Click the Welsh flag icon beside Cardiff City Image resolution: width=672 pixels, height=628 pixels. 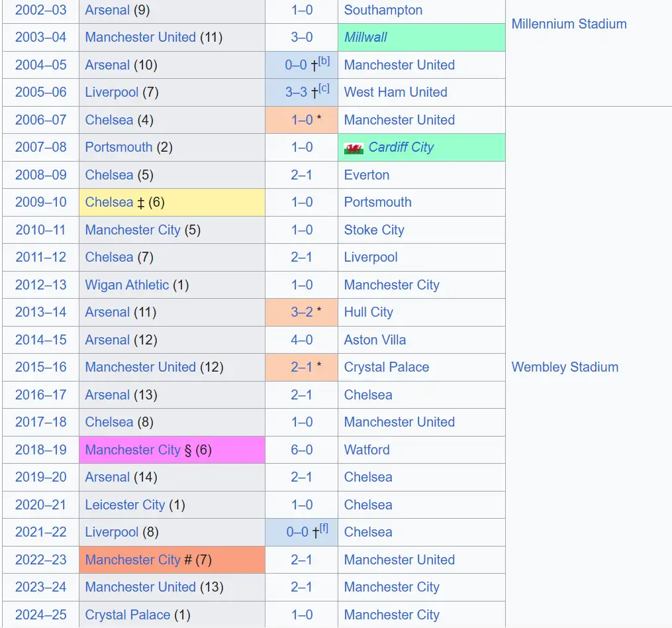click(x=354, y=148)
